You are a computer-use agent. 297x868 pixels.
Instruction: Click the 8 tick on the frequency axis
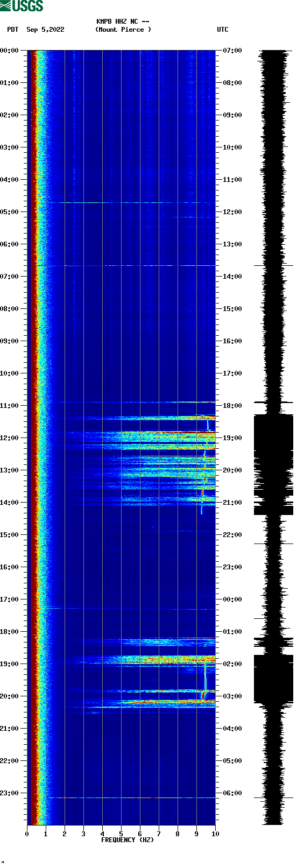coord(178,834)
